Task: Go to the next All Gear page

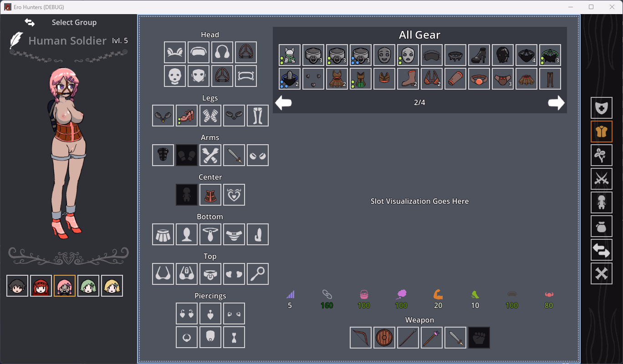Action: coord(556,103)
